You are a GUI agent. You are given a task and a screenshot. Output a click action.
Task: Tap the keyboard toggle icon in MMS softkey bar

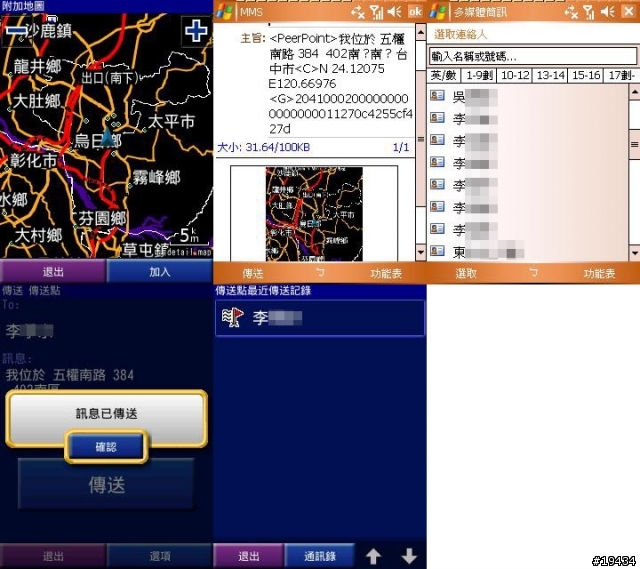click(320, 272)
